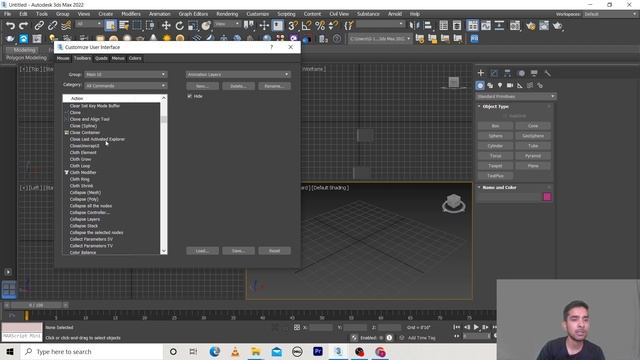Toggle Angle Snap icon
Image resolution: width=640 pixels, height=360 pixels.
306,26
